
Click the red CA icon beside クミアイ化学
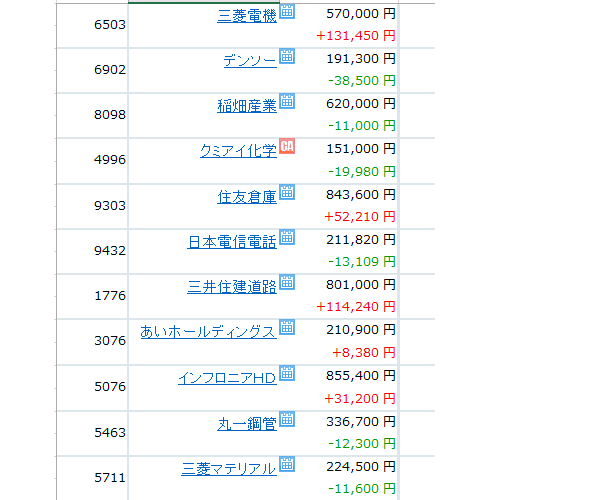(x=287, y=146)
